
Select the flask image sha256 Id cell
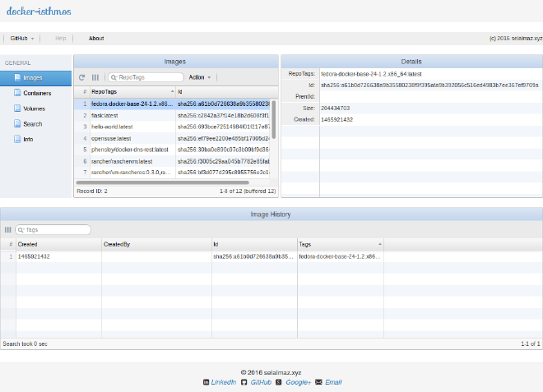[223, 116]
